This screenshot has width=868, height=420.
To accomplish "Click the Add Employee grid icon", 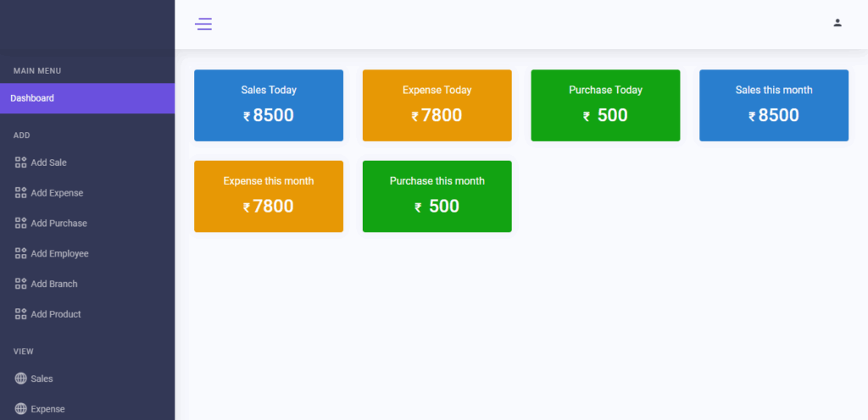I will (21, 253).
